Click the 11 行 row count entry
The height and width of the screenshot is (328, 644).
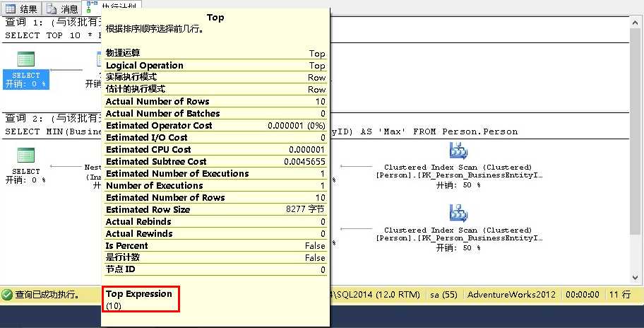620,294
